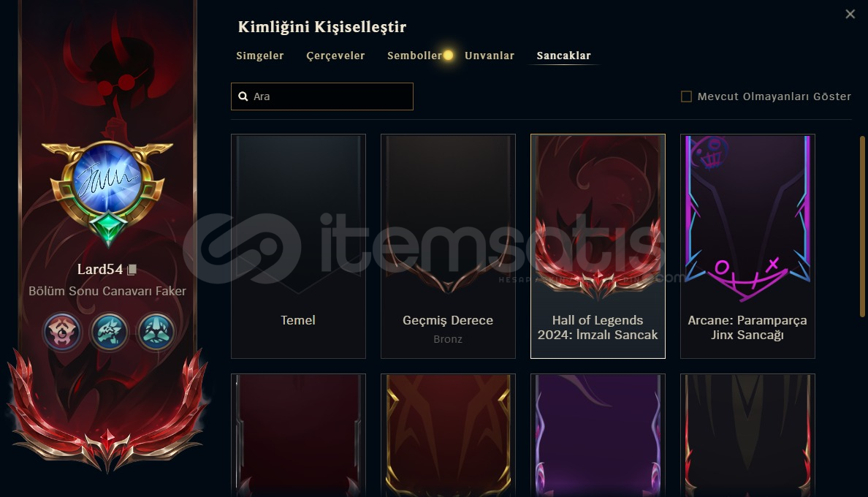Select the middle dragon token badge
868x497 pixels.
109,332
